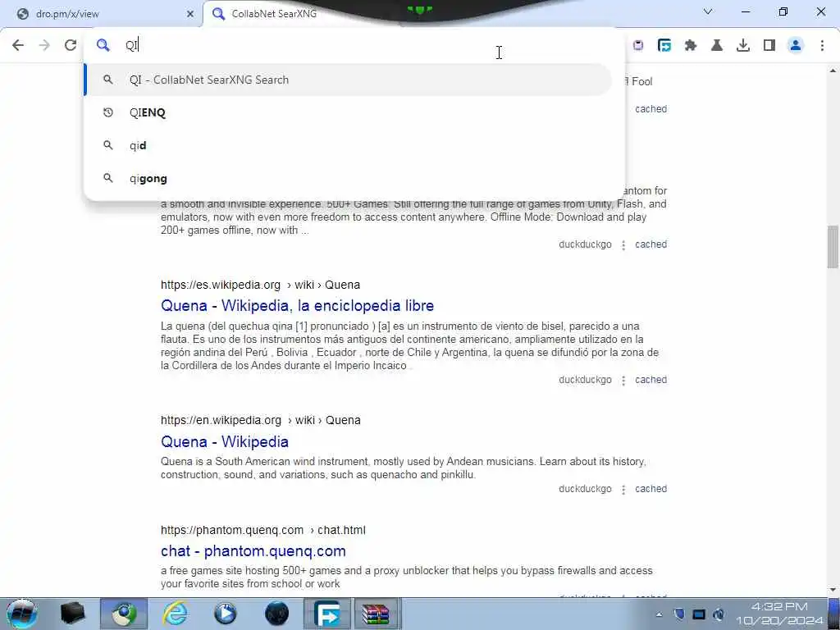
Task: Go back to the previous page
Action: pos(18,46)
